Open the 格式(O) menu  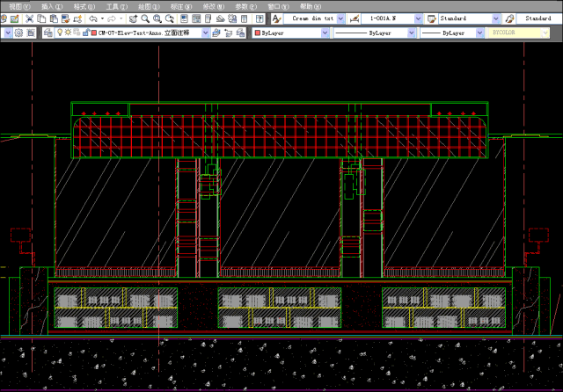tap(84, 6)
